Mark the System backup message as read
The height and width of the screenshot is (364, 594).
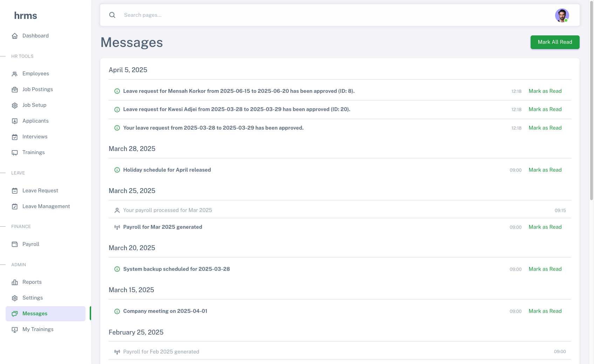point(545,269)
